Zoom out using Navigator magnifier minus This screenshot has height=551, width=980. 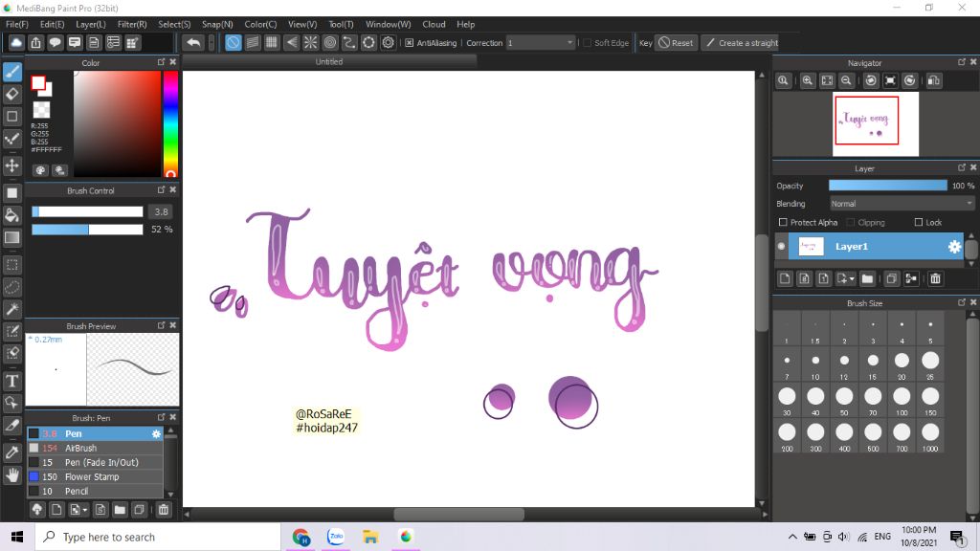click(846, 80)
